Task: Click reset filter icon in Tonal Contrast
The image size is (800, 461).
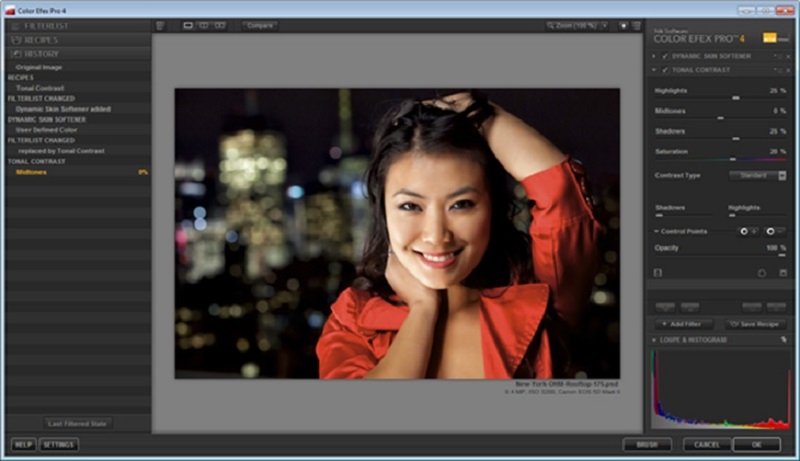Action: point(762,272)
